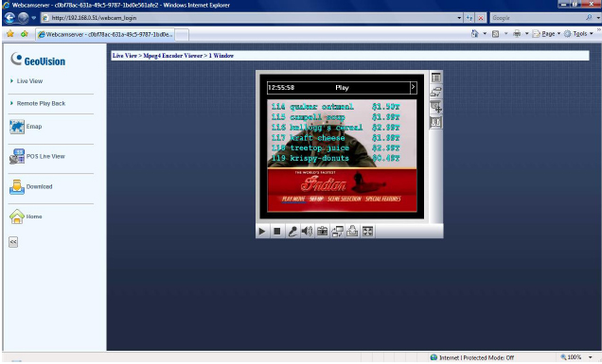602x364 pixels.
Task: Open the file save icon in viewer toolbar
Action: (x=352, y=232)
